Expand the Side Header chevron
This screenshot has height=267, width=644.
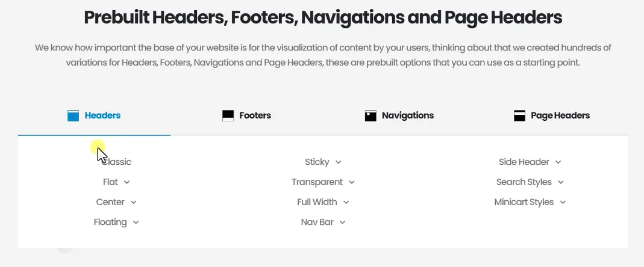click(558, 162)
